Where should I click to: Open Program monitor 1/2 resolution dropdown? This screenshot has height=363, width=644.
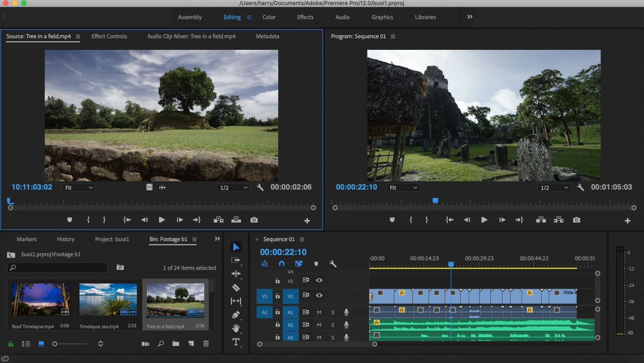[554, 188]
